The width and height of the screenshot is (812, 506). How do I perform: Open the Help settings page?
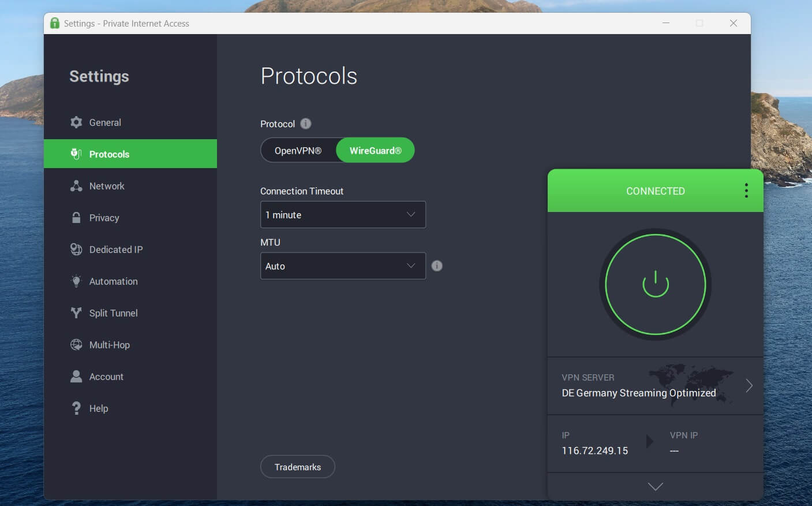[x=98, y=408]
